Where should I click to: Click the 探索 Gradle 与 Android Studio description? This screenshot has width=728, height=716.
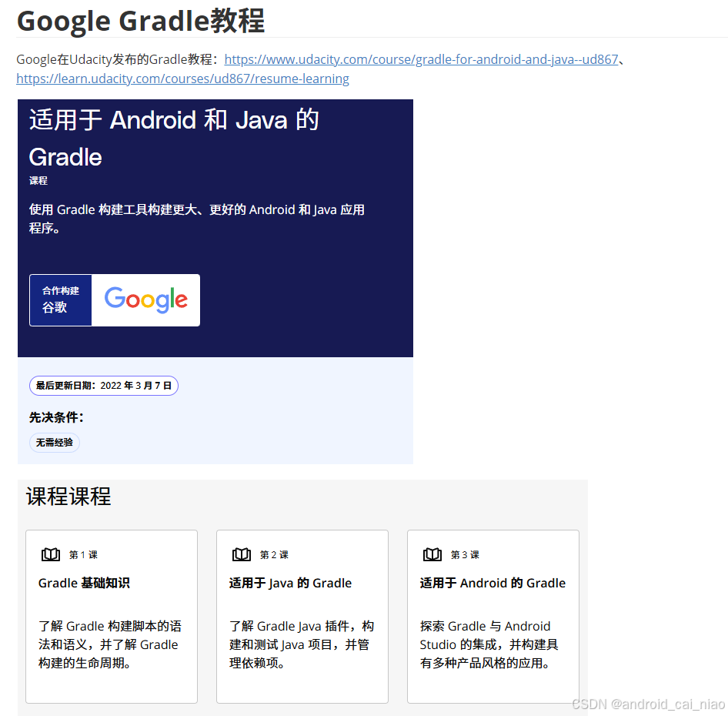click(489, 644)
